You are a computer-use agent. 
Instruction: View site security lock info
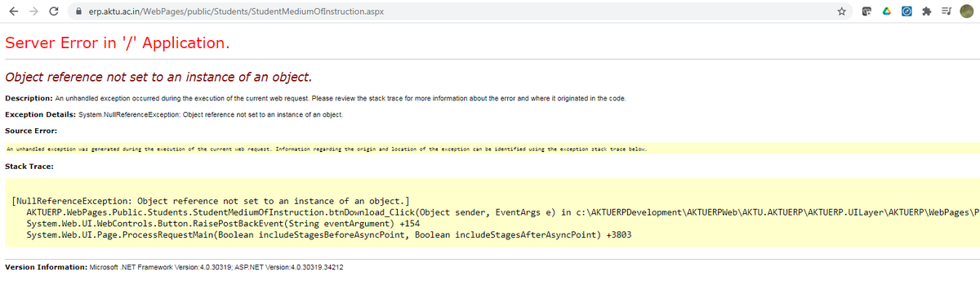pos(79,11)
